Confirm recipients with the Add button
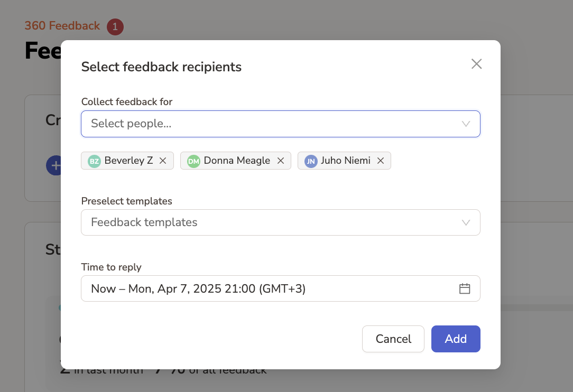Image resolution: width=573 pixels, height=392 pixels. [x=455, y=339]
